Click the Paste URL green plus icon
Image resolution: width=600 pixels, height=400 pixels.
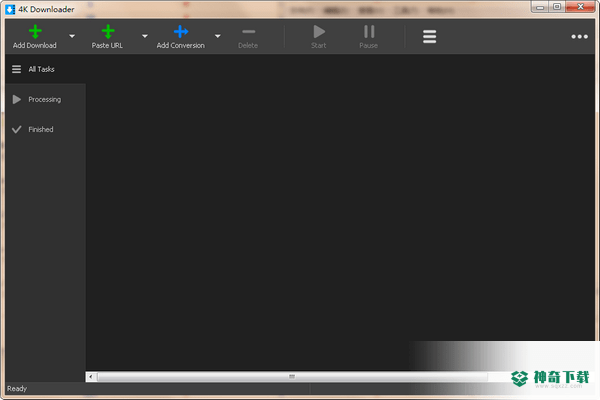pyautogui.click(x=108, y=32)
